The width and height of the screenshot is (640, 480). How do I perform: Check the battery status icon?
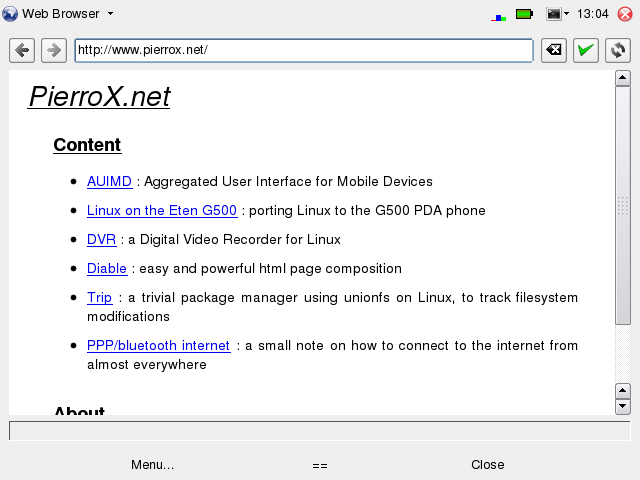pyautogui.click(x=524, y=14)
